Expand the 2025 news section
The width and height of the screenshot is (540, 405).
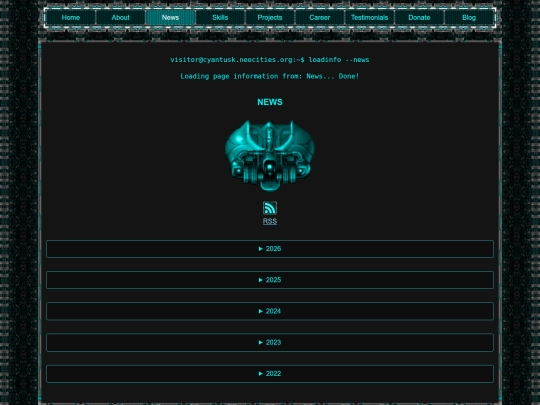pyautogui.click(x=270, y=280)
